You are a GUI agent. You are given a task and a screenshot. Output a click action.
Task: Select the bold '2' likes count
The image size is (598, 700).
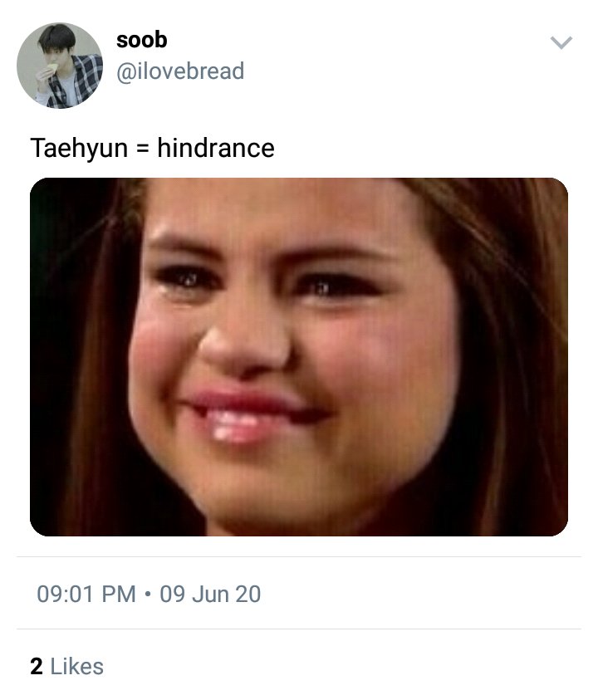pyautogui.click(x=37, y=667)
